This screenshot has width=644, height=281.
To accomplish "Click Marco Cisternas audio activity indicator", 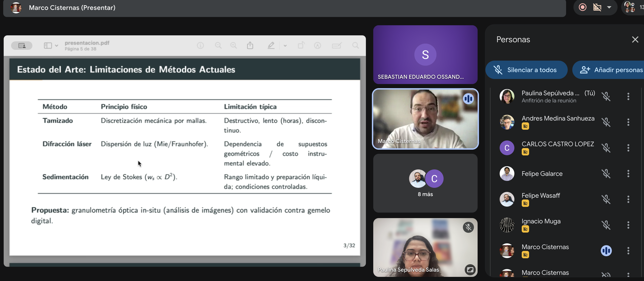I will coord(606,251).
